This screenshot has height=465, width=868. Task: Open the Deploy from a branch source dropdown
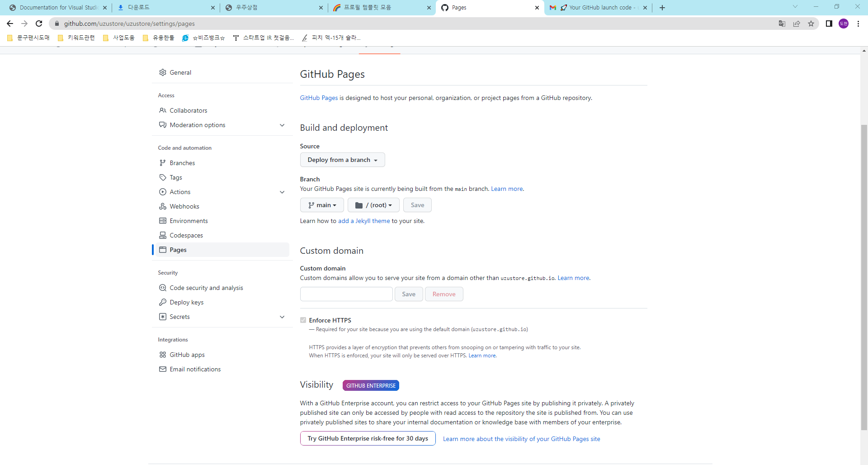click(x=342, y=160)
